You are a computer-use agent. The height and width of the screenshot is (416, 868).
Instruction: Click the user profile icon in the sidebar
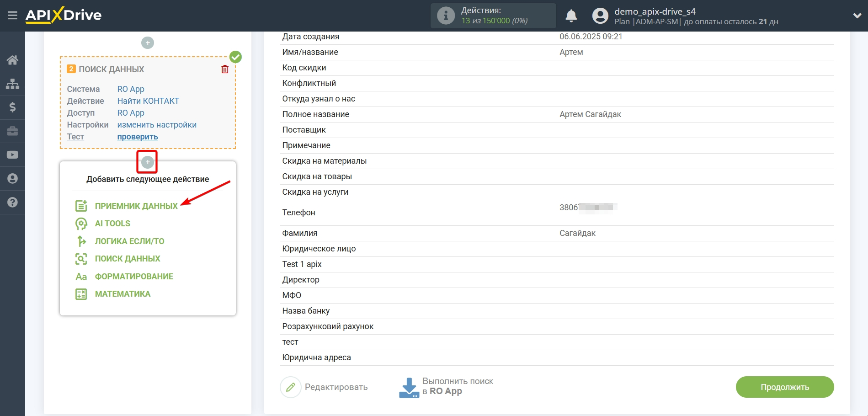[12, 178]
